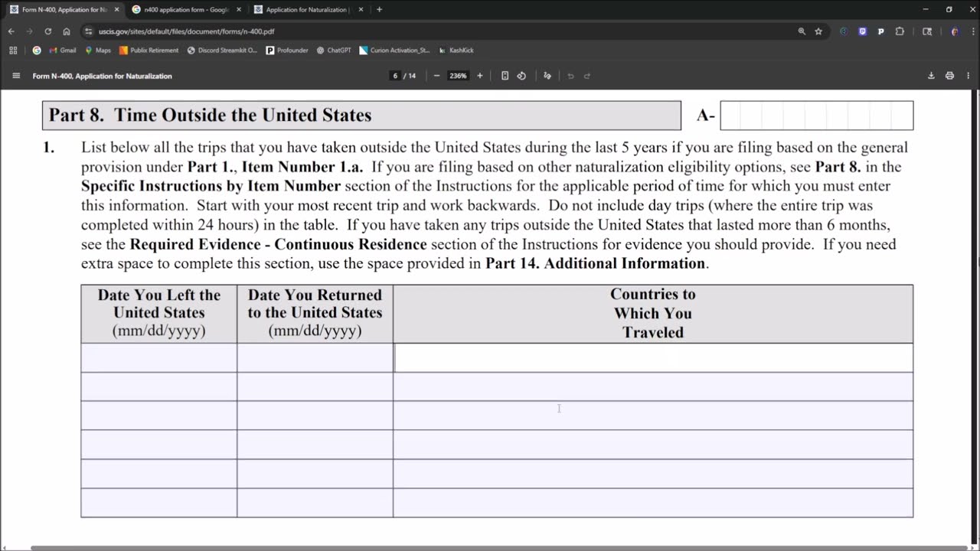Open the Chrome zoom magnifier icon
The image size is (980, 551).
802,31
